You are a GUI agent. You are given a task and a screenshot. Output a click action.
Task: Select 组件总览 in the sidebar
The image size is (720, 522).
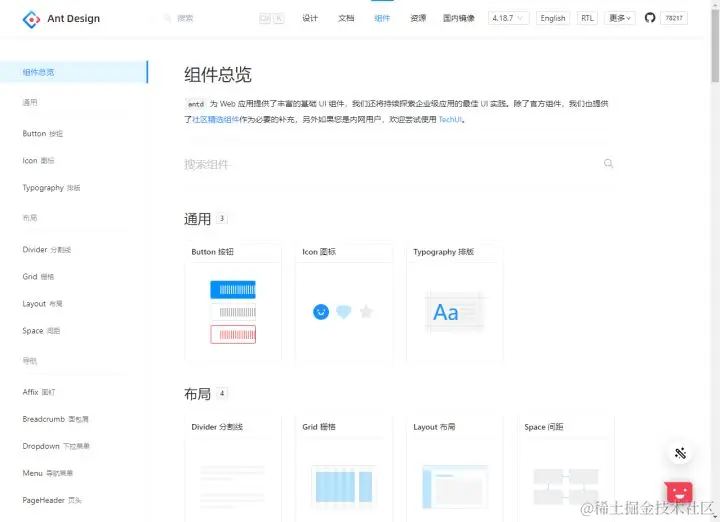click(x=74, y=72)
